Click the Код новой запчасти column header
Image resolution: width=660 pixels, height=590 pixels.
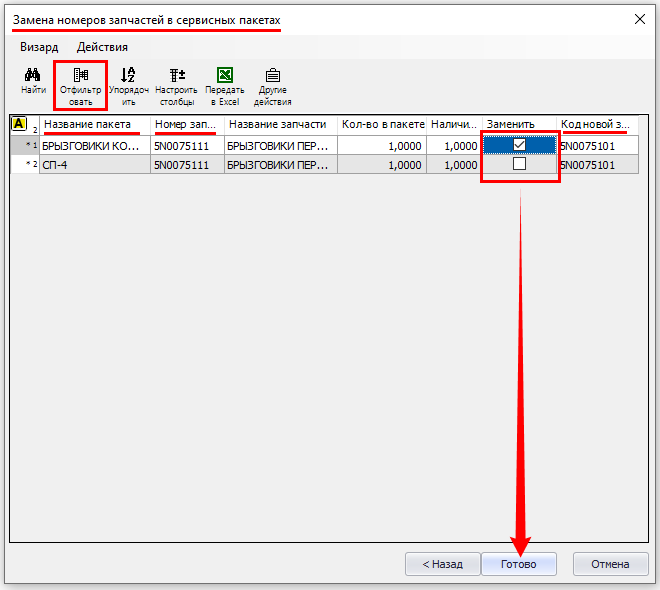pos(596,124)
